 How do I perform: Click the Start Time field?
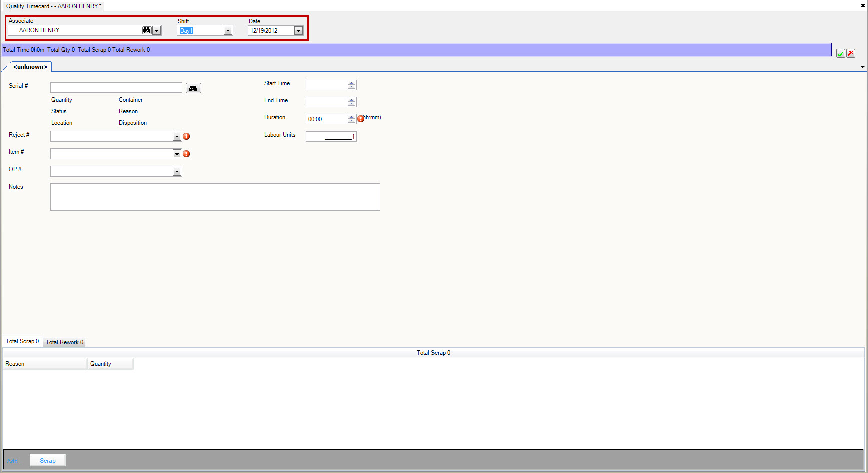click(327, 85)
